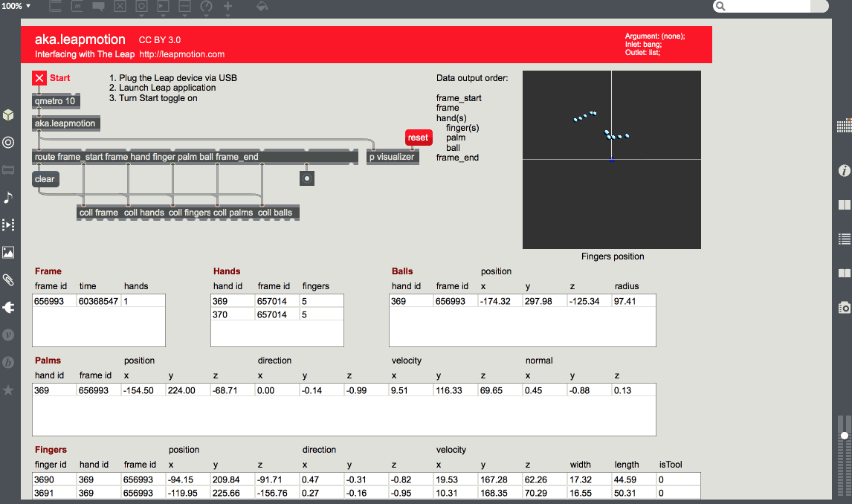Click Palms velocity y value 116.33
Viewport: 852px width, 504px height.
455,390
